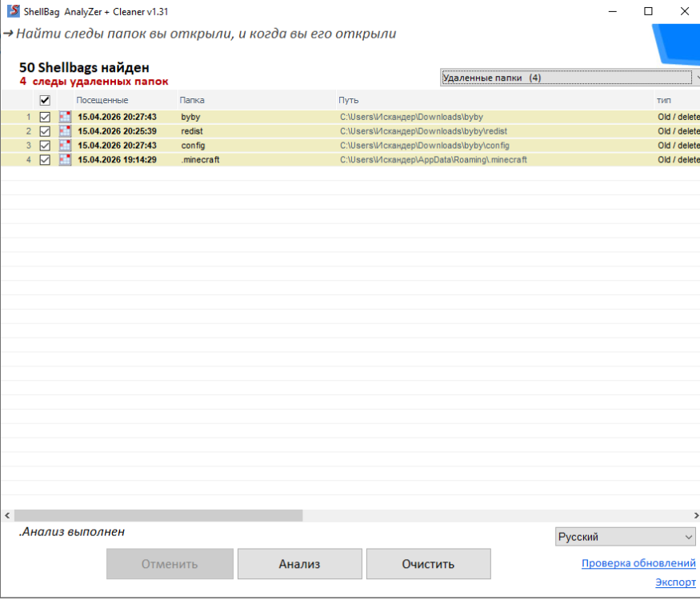
Task: Click the shellbag icon in the .minecraft row
Action: (x=65, y=160)
